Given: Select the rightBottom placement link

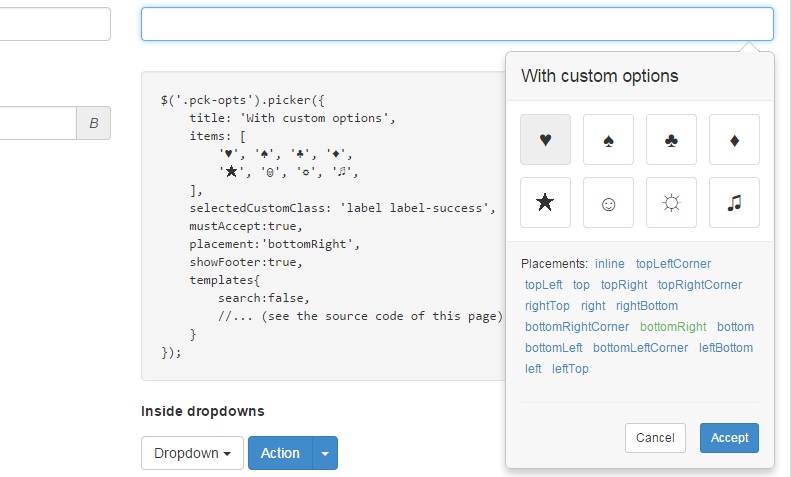Looking at the screenshot, I should [646, 306].
